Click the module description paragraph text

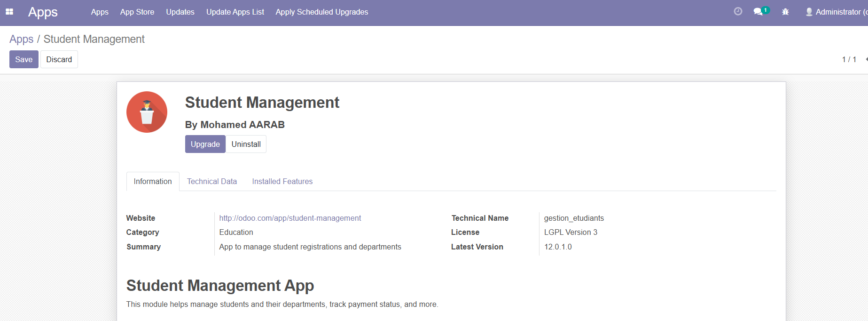(282, 304)
